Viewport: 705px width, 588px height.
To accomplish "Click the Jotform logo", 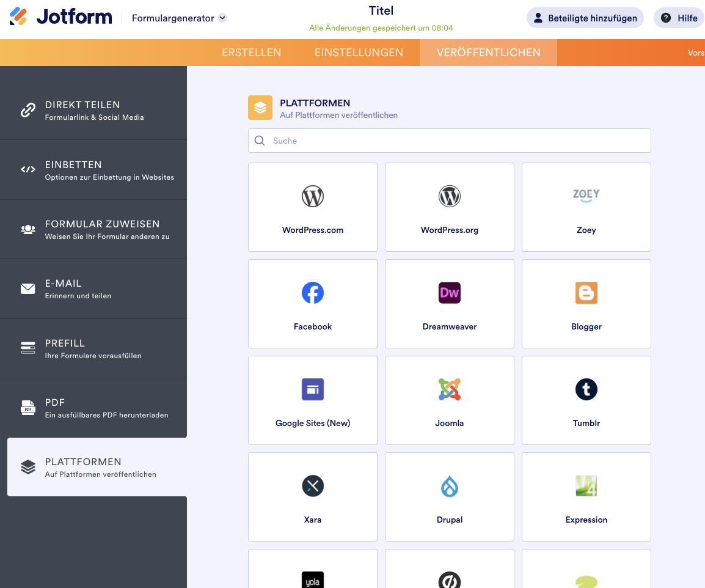I will pos(61,17).
